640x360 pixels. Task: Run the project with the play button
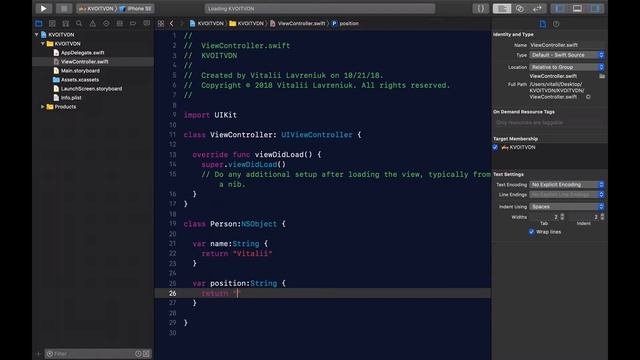[x=43, y=8]
